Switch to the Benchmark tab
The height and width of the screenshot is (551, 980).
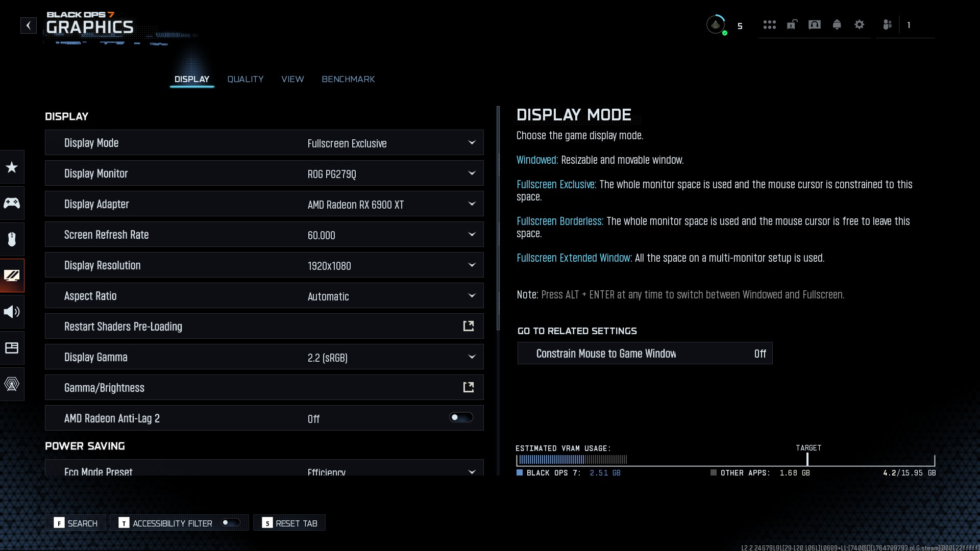(348, 79)
